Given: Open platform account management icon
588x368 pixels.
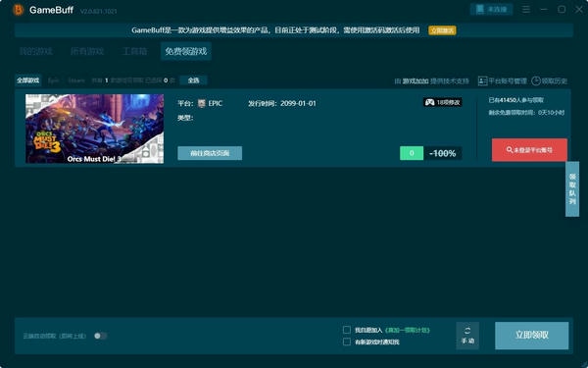Looking at the screenshot, I should point(482,80).
